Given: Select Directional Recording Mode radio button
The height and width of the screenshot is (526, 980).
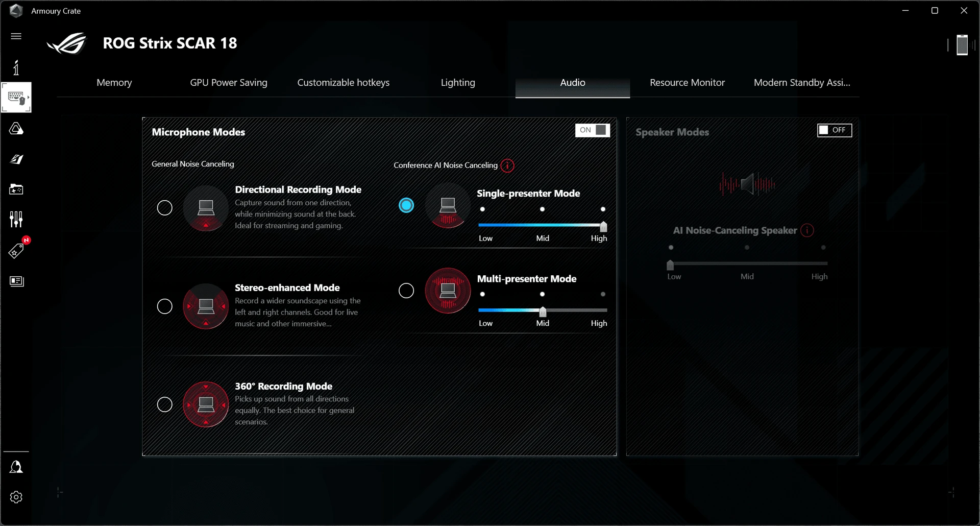Looking at the screenshot, I should [164, 208].
